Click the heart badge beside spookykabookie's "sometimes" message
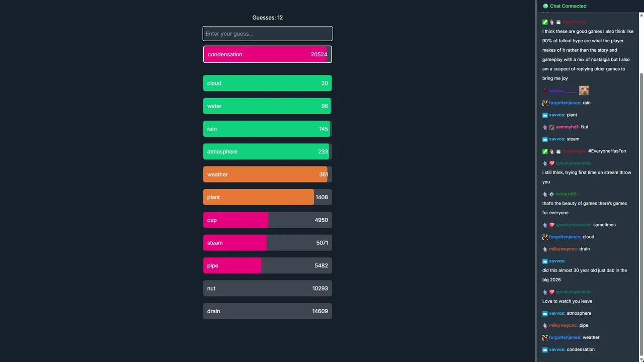The height and width of the screenshot is (362, 644). 551,225
